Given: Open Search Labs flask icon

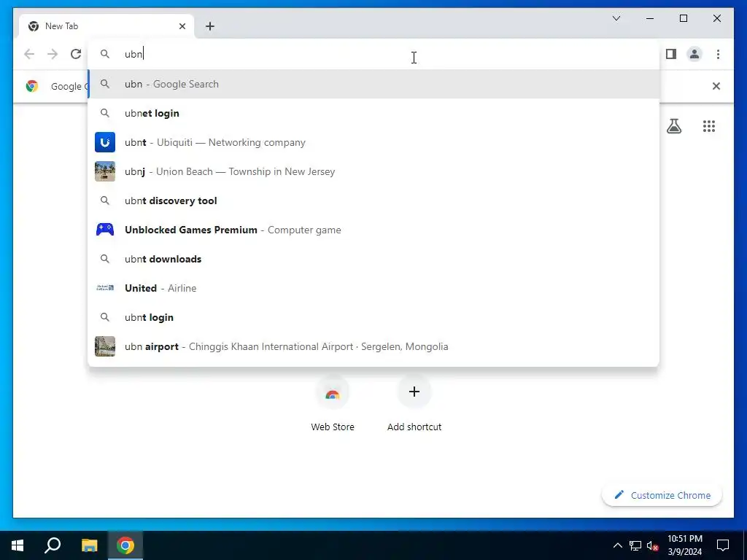Looking at the screenshot, I should [673, 126].
